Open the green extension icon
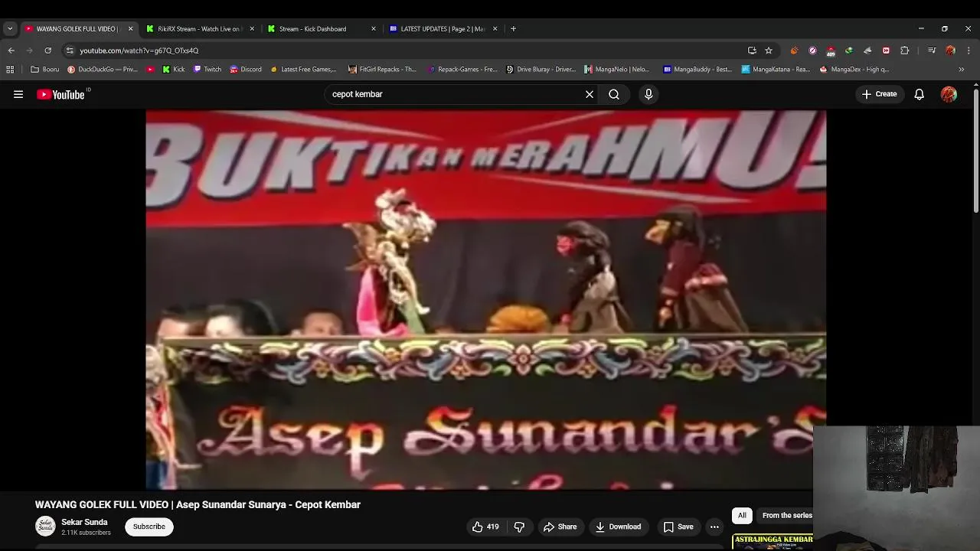This screenshot has width=980, height=551. tap(849, 51)
